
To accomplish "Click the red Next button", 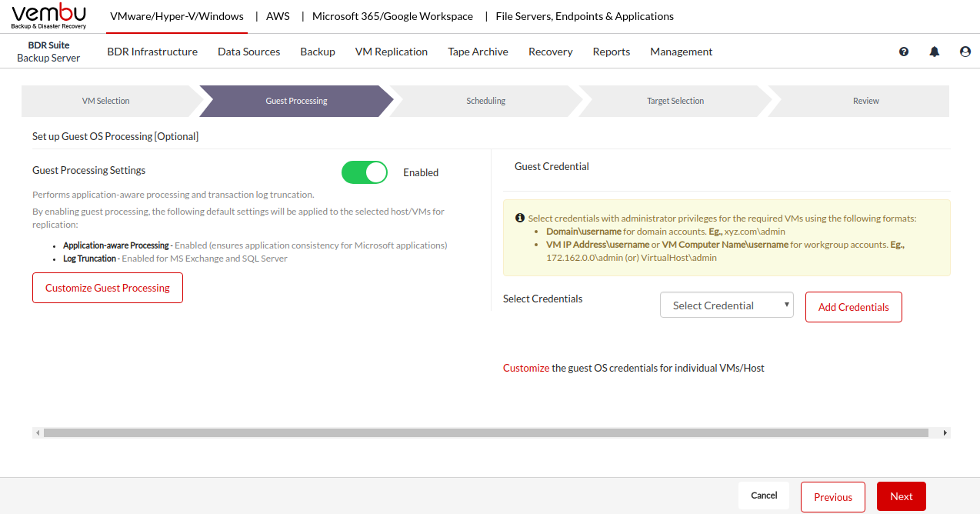I will (x=901, y=496).
